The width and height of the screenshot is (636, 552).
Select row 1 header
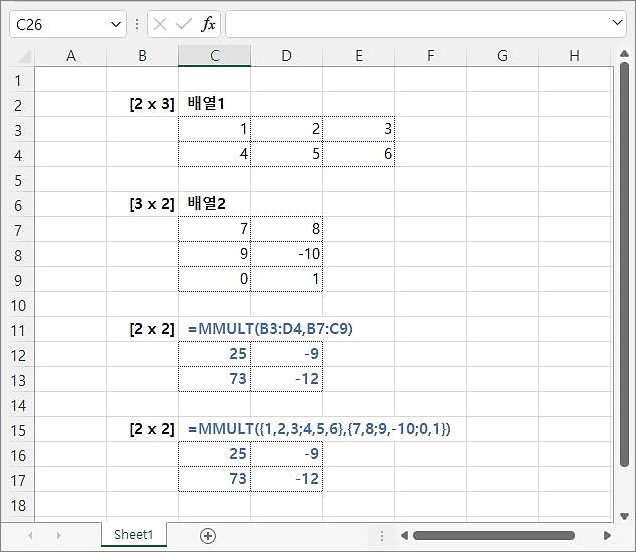click(18, 81)
